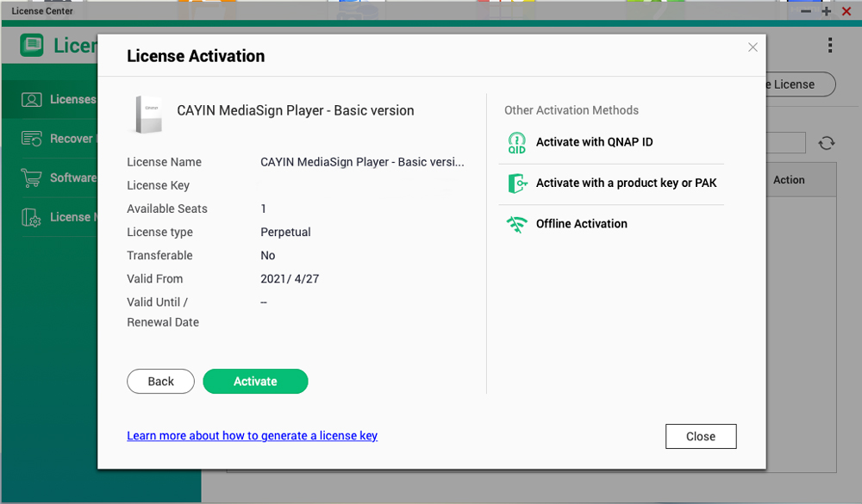Click the Perpetual license type value
Image resolution: width=862 pixels, height=504 pixels.
[x=285, y=232]
